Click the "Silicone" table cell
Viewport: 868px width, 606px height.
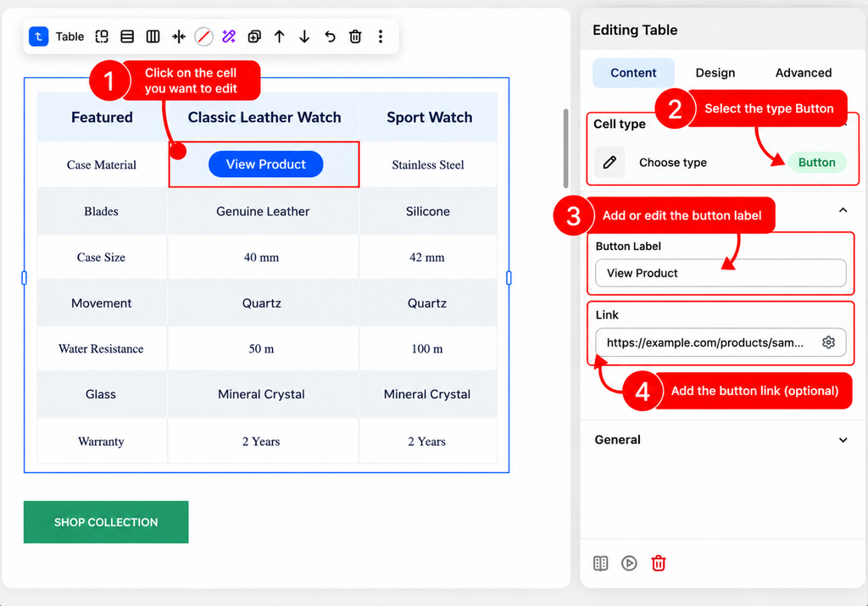click(428, 211)
